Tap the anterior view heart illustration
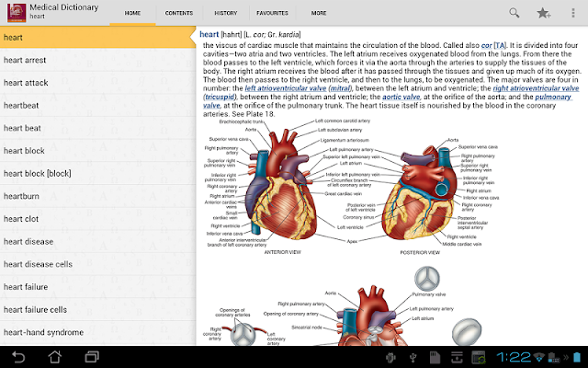Screen dimensions: 588x368 click(x=280, y=184)
